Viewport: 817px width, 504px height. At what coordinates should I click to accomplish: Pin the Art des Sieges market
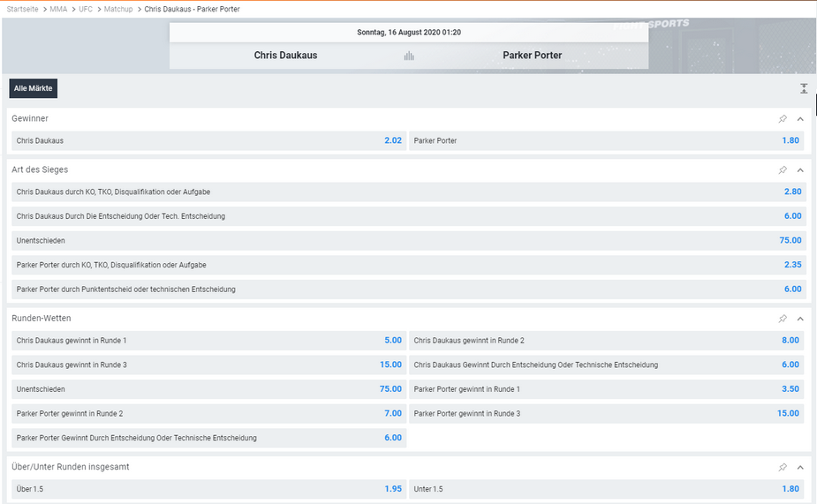[783, 170]
